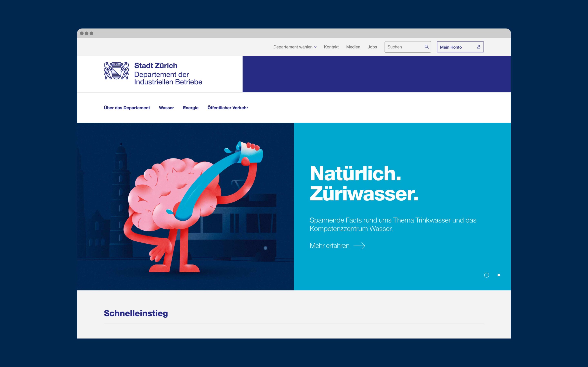This screenshot has height=367, width=588.
Task: Open the Kontakt link
Action: (x=331, y=47)
